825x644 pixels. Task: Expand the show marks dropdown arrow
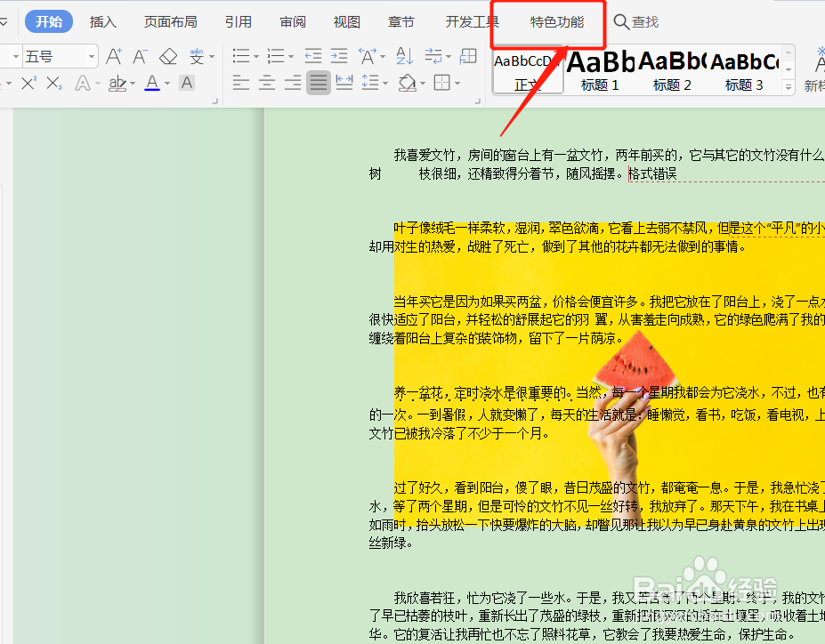(x=449, y=56)
